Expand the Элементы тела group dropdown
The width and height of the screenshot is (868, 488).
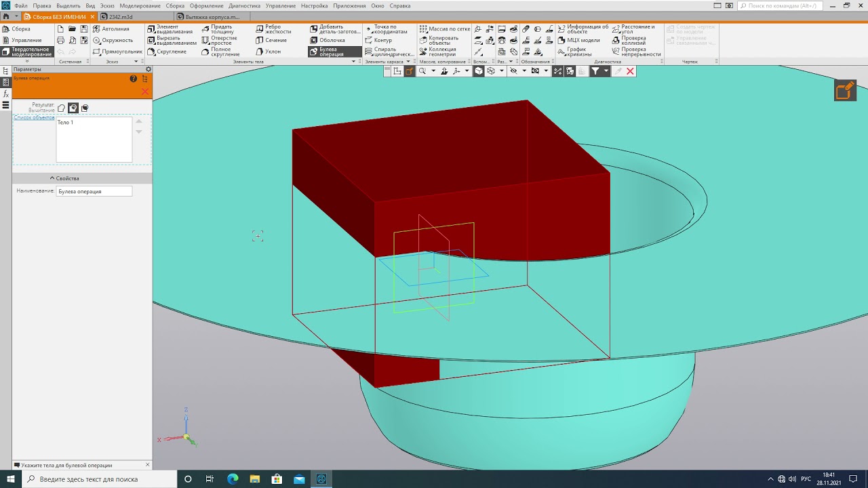(353, 62)
